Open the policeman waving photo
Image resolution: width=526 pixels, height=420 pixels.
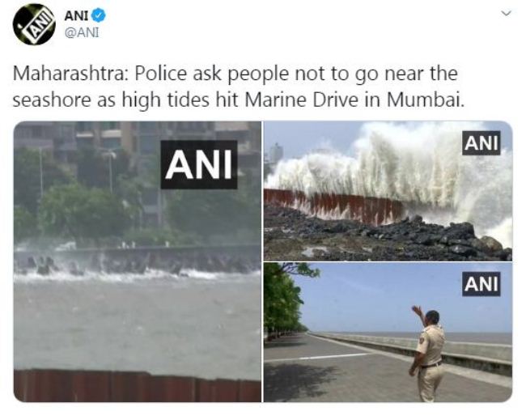[388, 332]
